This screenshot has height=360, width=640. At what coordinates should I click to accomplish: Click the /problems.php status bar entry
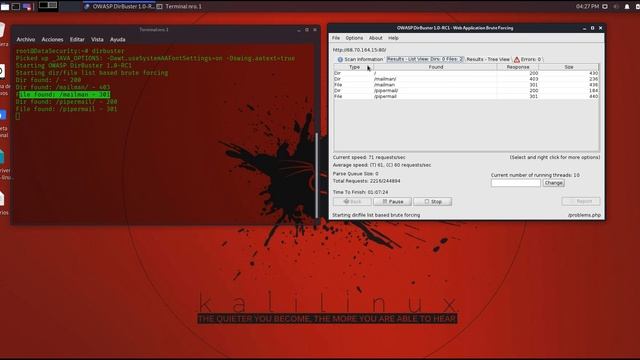click(584, 215)
